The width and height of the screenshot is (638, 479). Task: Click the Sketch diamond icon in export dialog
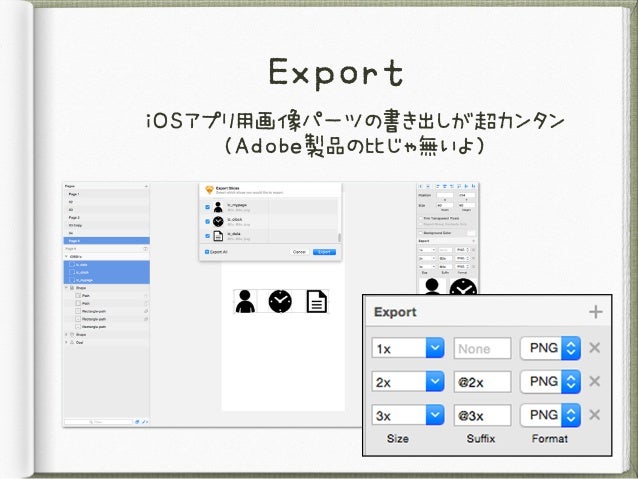click(x=209, y=190)
